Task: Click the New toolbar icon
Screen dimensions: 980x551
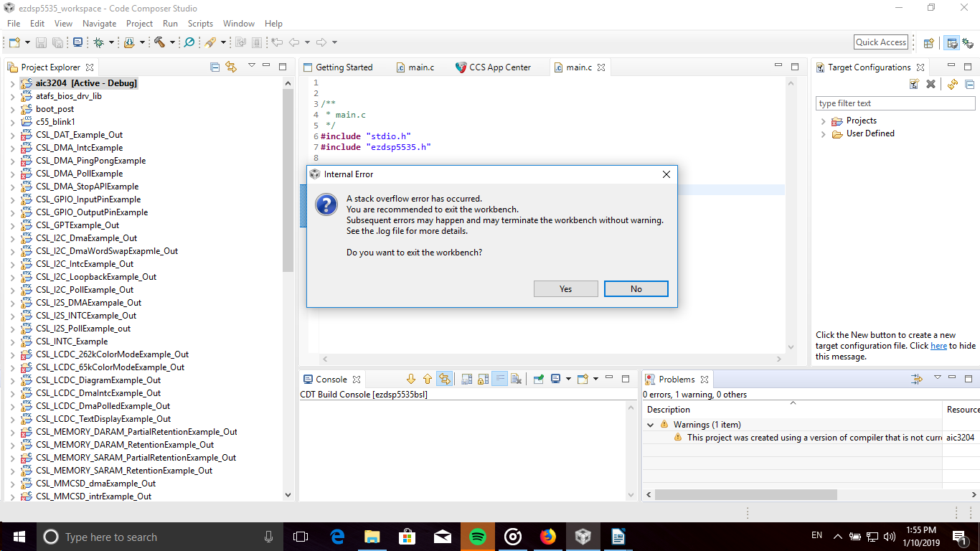Action: pos(14,42)
